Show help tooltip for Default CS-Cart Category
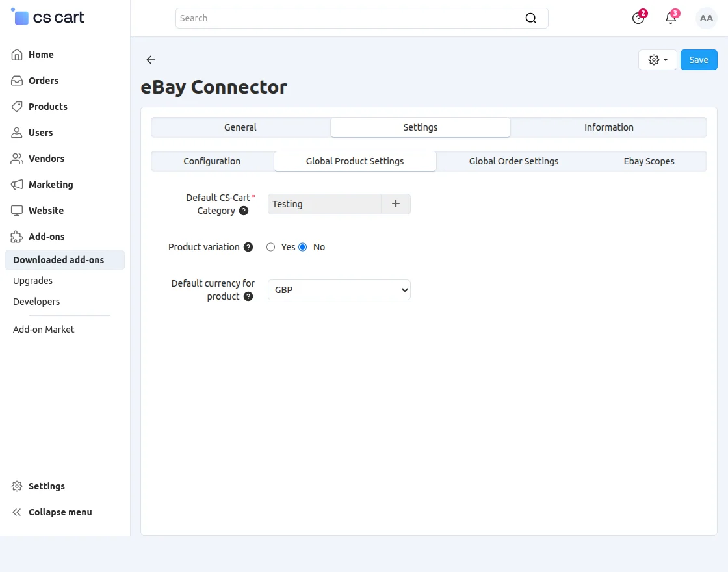Image resolution: width=728 pixels, height=572 pixels. 244,211
